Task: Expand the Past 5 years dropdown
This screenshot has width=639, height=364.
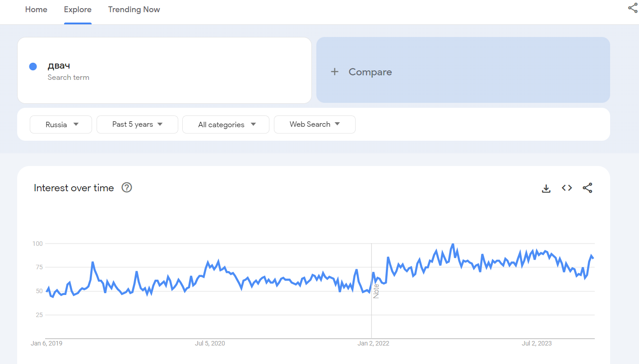Action: [137, 124]
